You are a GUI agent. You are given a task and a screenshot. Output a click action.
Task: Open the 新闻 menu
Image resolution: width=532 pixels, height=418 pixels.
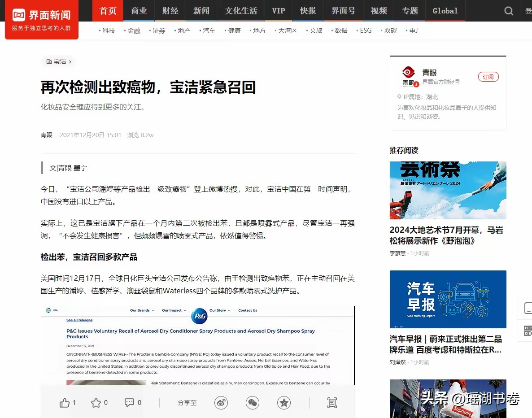[201, 11]
